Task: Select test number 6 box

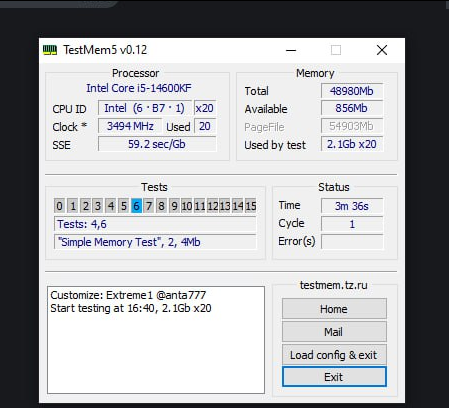Action: point(136,206)
